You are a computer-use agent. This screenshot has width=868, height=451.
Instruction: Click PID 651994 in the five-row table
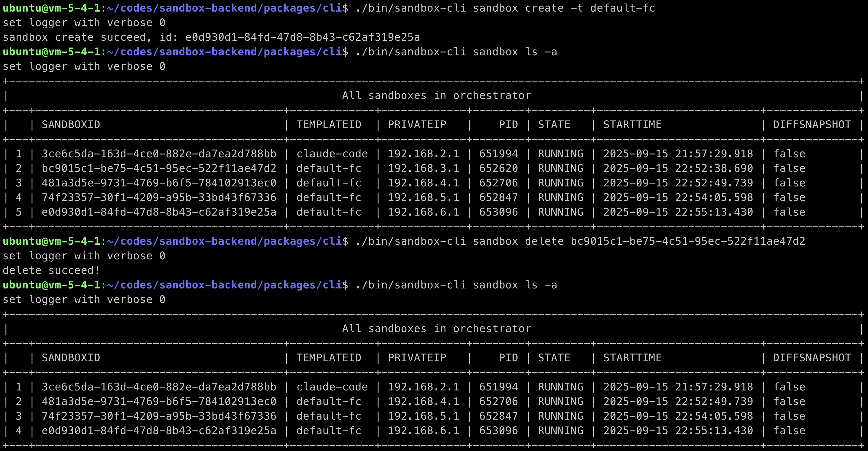[x=498, y=154]
